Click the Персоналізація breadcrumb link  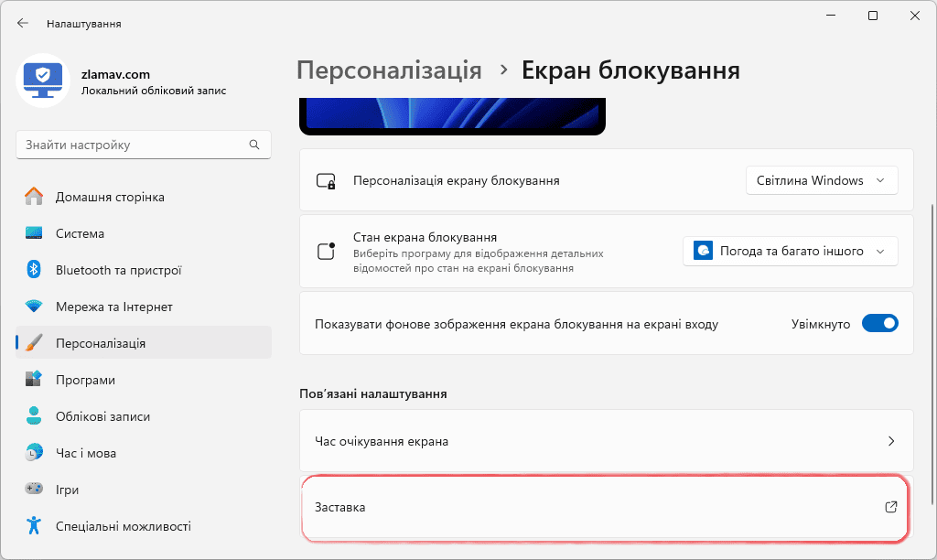coord(389,70)
